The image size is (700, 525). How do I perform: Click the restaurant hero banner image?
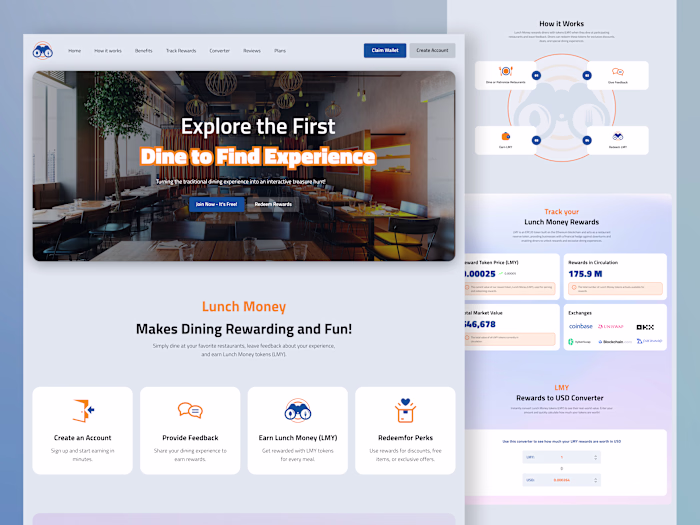pyautogui.click(x=244, y=166)
